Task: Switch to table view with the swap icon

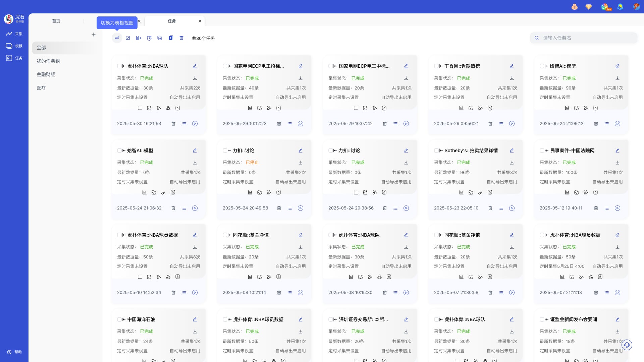Action: 117,38
